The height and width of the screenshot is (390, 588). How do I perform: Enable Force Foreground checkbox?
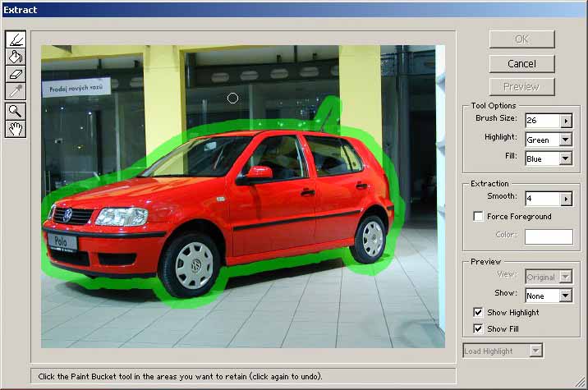tap(478, 217)
